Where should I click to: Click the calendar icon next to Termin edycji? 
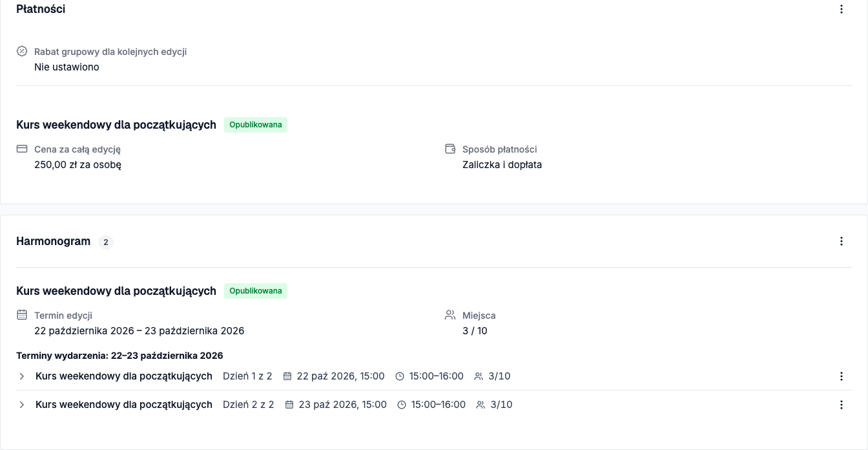(x=22, y=315)
